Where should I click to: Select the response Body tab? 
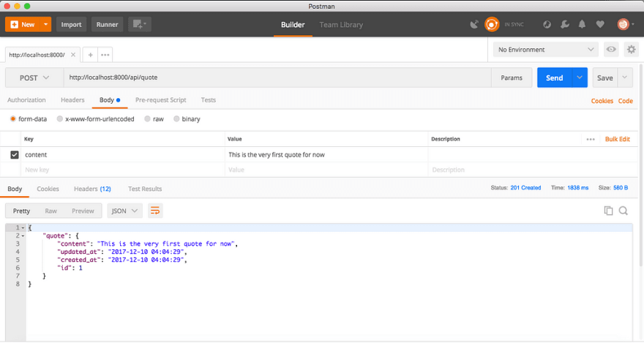(x=15, y=189)
